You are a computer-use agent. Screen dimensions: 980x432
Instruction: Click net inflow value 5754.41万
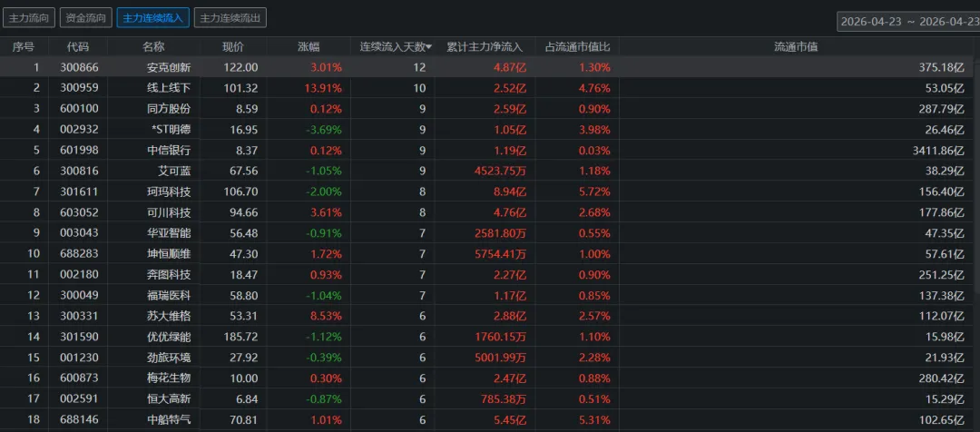(501, 254)
